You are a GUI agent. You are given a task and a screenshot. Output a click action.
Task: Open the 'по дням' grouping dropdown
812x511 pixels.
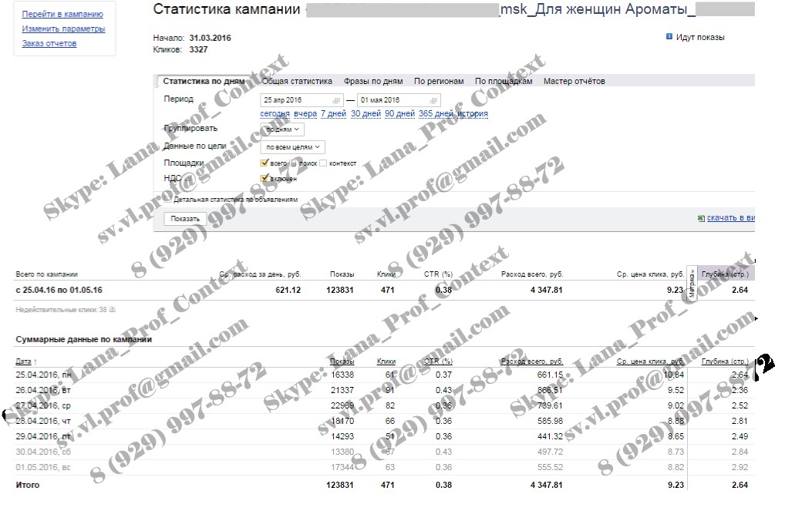click(282, 129)
